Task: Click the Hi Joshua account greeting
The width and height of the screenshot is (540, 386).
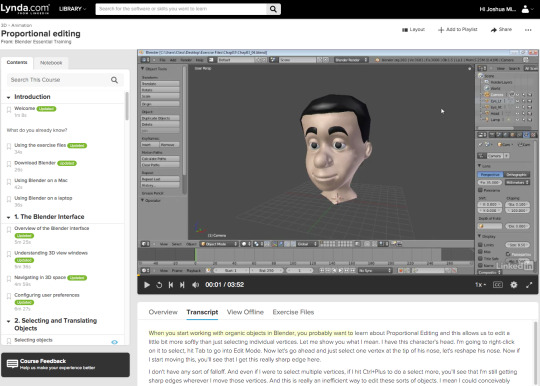Action: (497, 9)
